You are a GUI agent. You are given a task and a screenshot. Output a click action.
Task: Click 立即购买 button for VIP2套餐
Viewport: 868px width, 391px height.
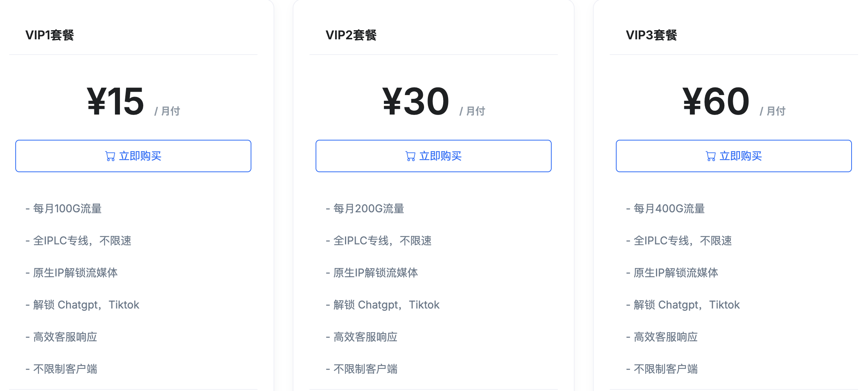tap(433, 156)
